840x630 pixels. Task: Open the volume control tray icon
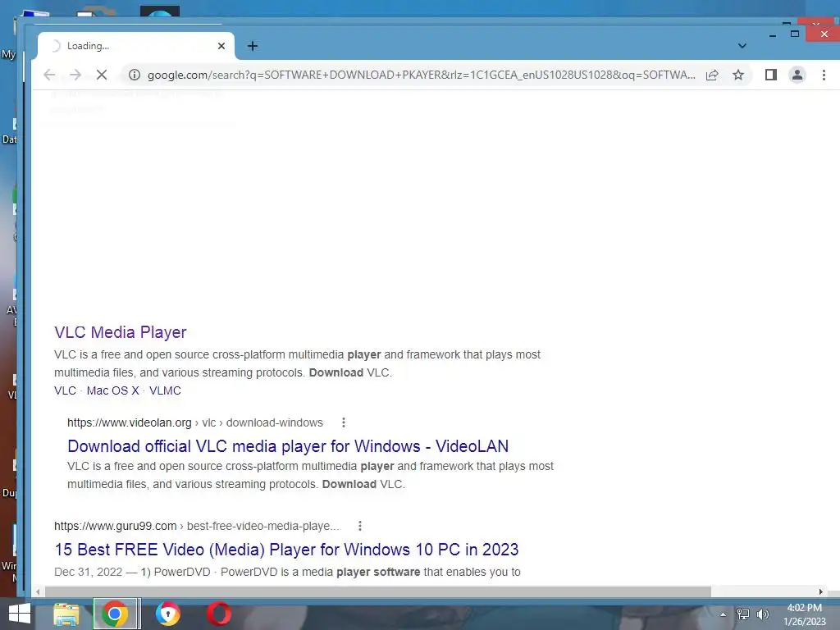point(763,614)
